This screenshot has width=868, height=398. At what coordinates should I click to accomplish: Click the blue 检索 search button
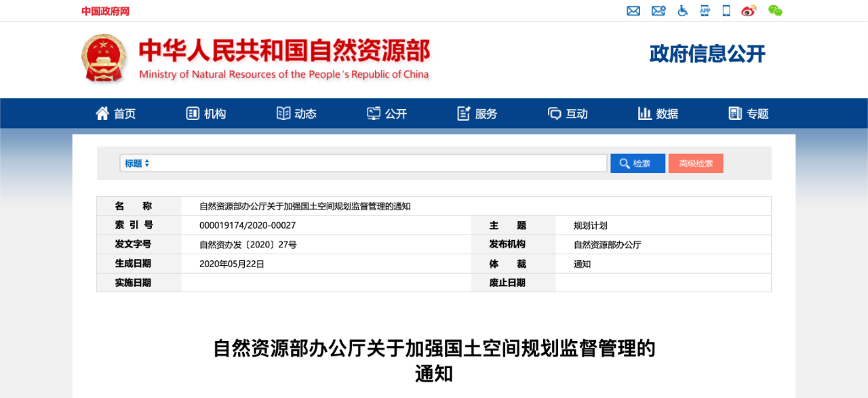point(637,163)
